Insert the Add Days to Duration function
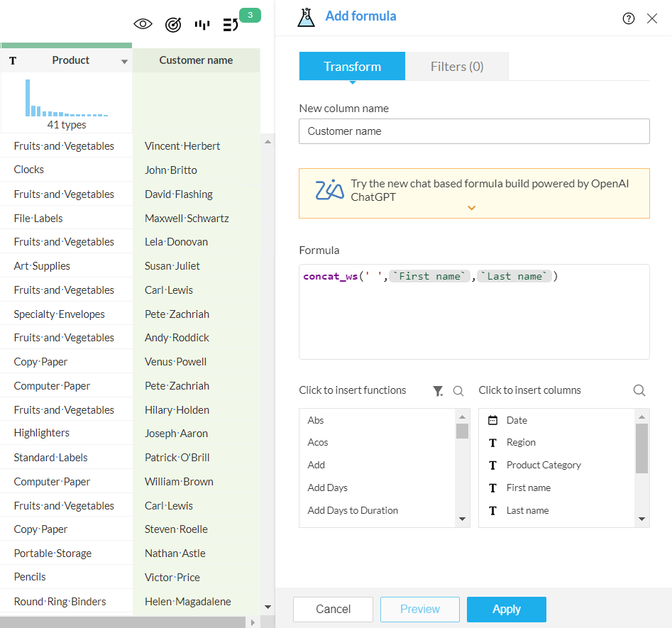This screenshot has height=628, width=672. (353, 510)
